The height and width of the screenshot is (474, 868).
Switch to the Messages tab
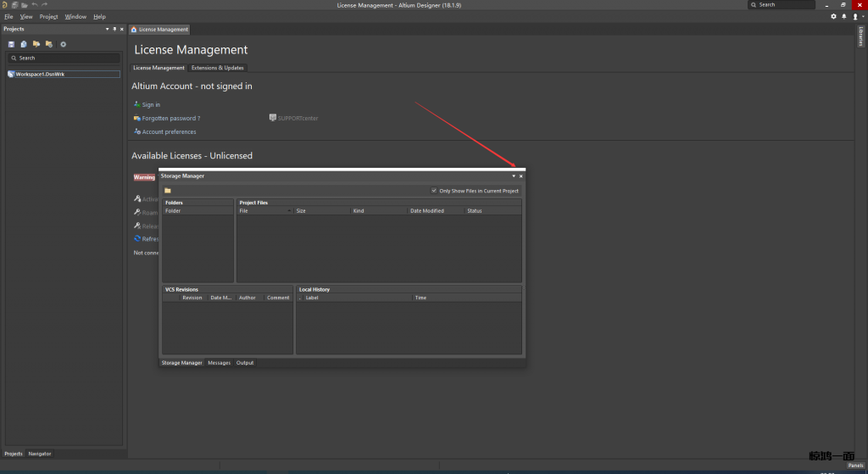click(x=219, y=363)
